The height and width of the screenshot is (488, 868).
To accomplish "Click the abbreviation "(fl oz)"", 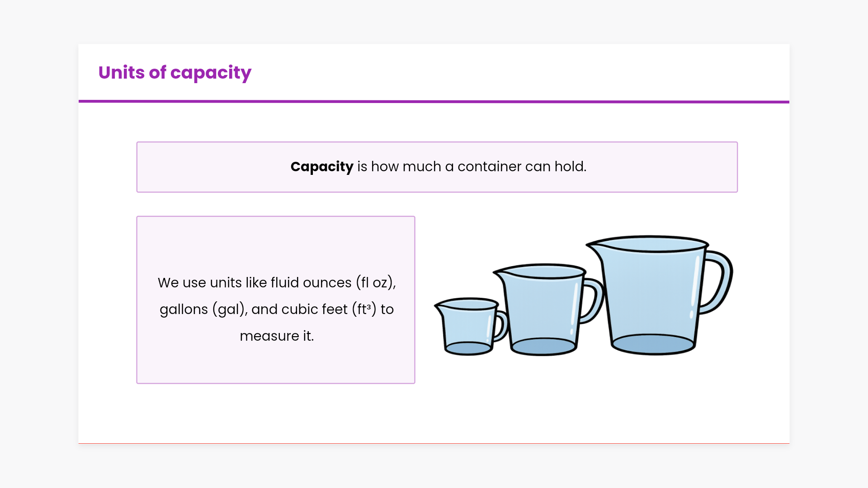I will [x=375, y=283].
